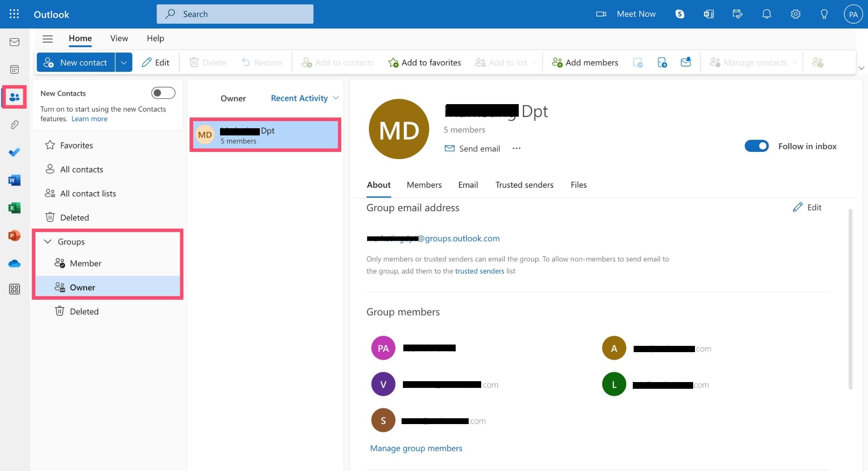
Task: Switch to the Home ribbon tab
Action: pos(80,38)
